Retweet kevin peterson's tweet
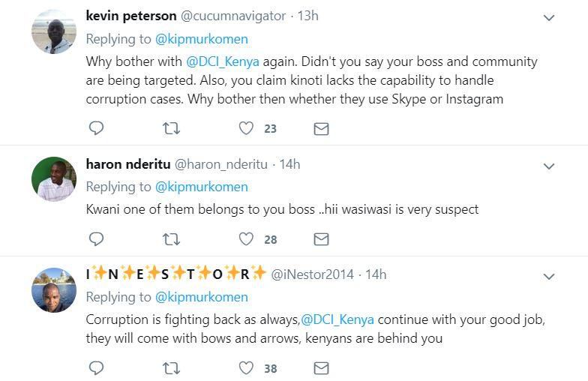This screenshot has width=588, height=381. point(171,129)
